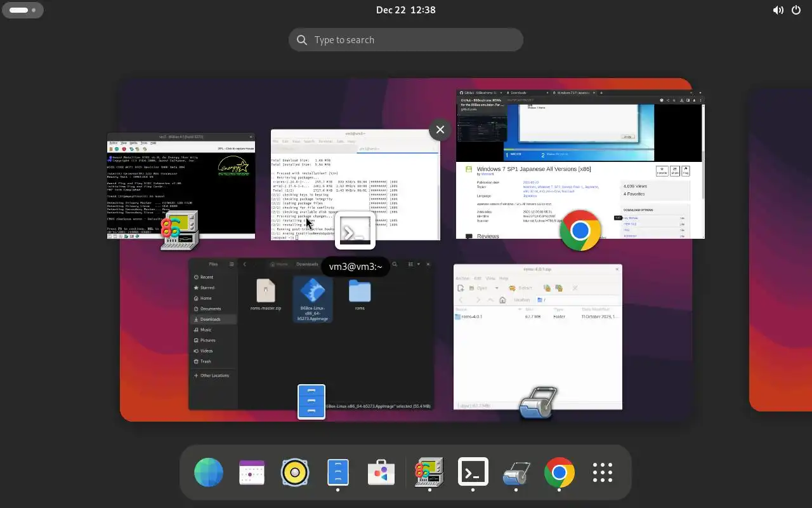Click Trash in Files preview sidebar
Viewport: 812px width, 508px height.
tap(206, 361)
